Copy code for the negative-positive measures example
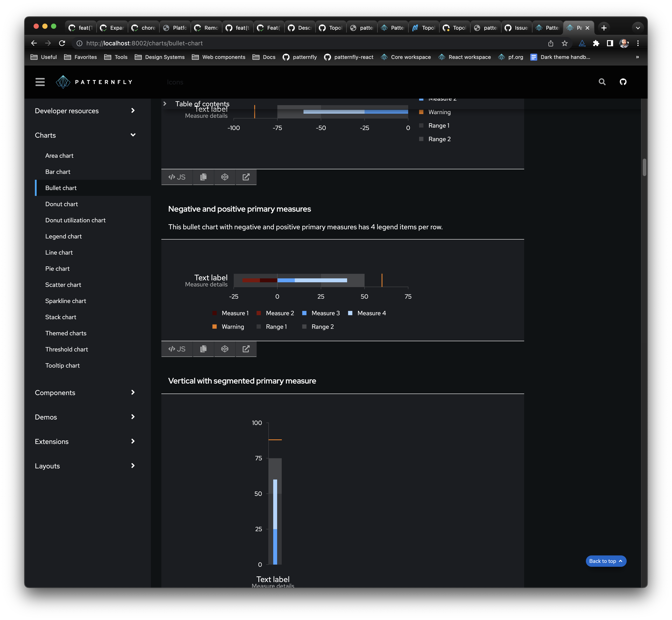 [x=203, y=349]
